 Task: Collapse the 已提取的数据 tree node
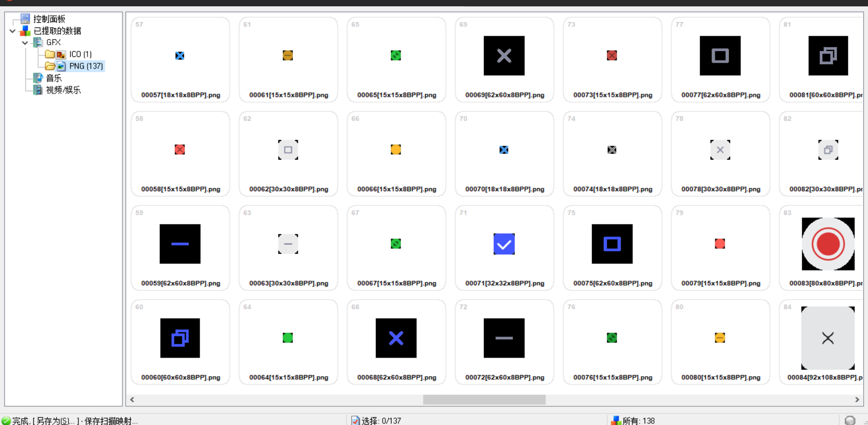pyautogui.click(x=13, y=31)
